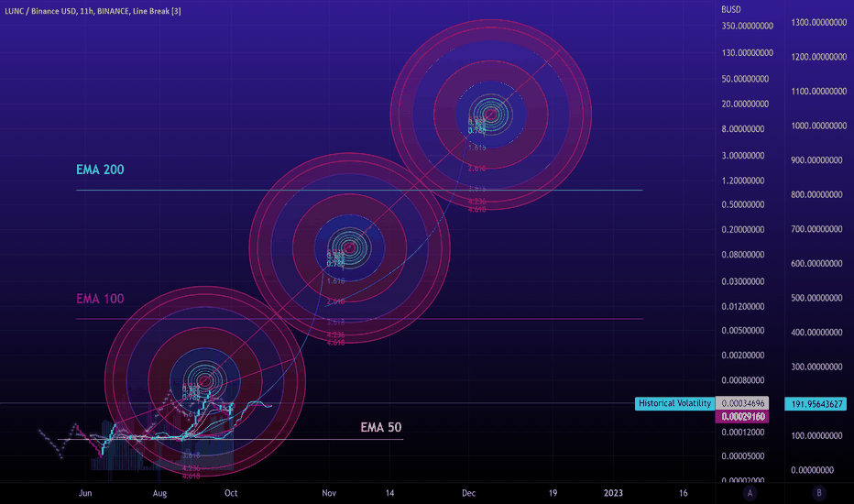Viewport: 854px width, 504px height.
Task: Click the 0.08000000 price axis value
Action: pos(743,255)
